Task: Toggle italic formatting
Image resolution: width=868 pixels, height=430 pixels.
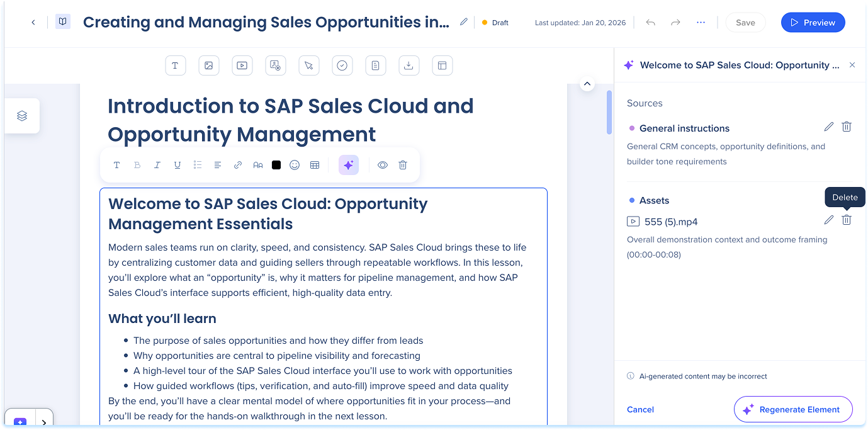Action: click(157, 165)
